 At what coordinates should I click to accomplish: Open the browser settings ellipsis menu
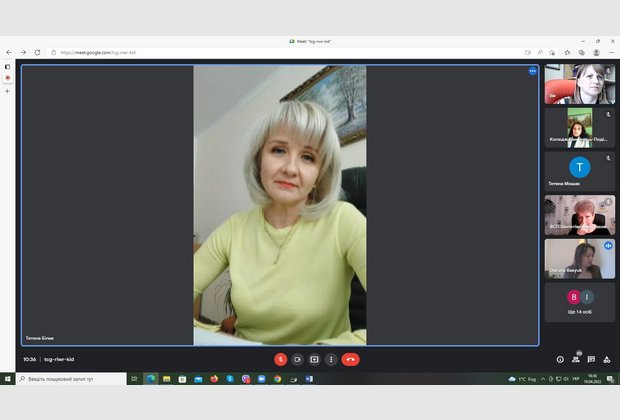(610, 52)
